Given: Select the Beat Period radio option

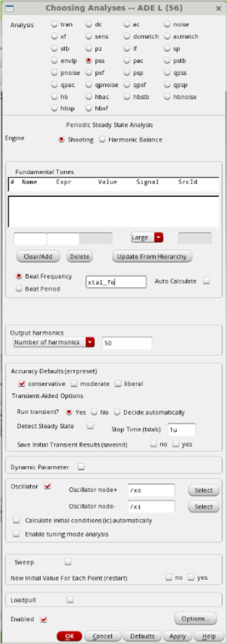Looking at the screenshot, I should pos(19,289).
